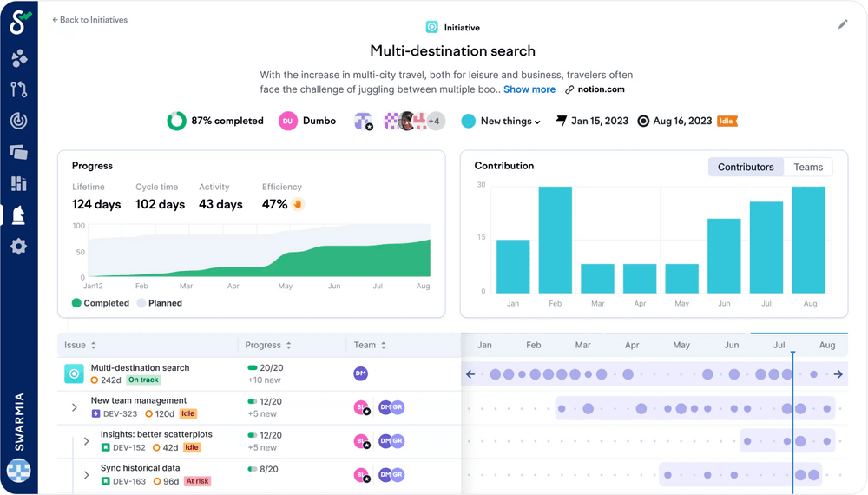Open the pull requests sidebar icon
Viewport: 868px width, 495px height.
[x=18, y=89]
